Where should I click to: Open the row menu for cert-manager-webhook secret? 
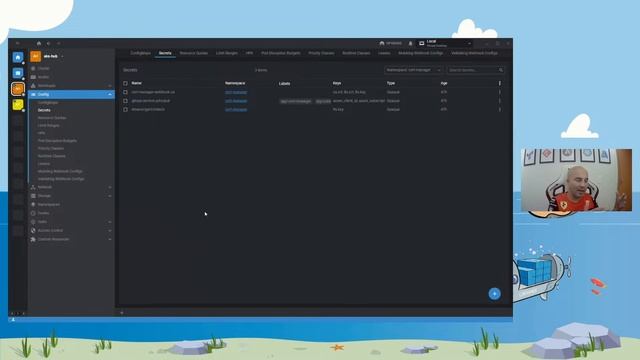tap(500, 92)
